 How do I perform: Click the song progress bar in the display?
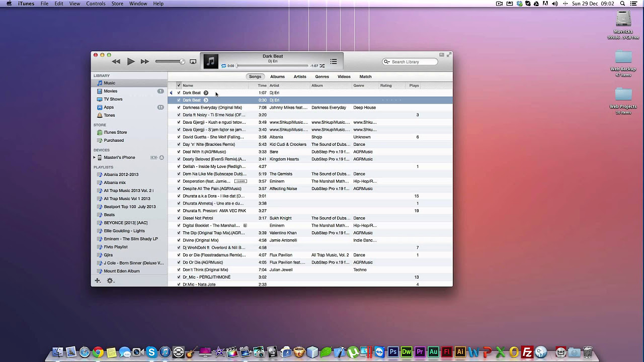point(272,66)
